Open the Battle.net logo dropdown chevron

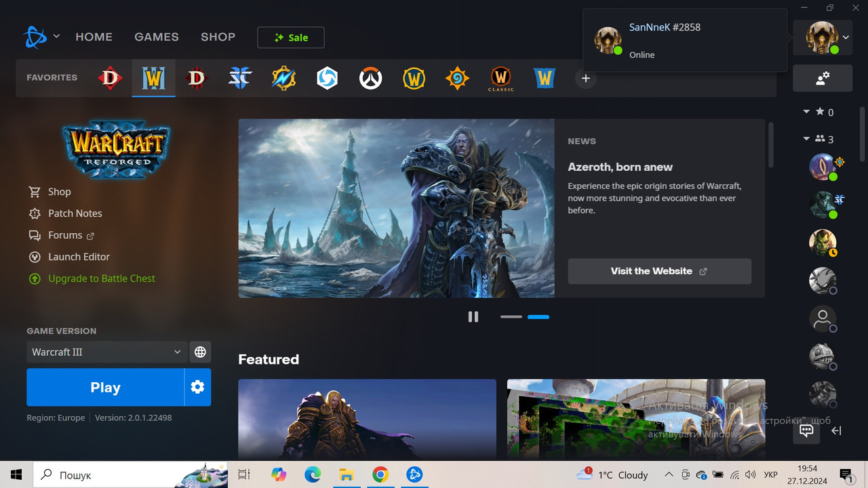(x=56, y=37)
